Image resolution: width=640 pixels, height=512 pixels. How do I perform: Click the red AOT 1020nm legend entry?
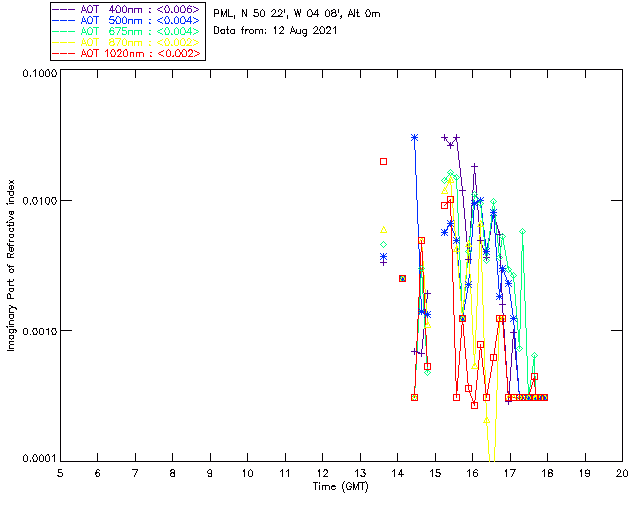(127, 53)
